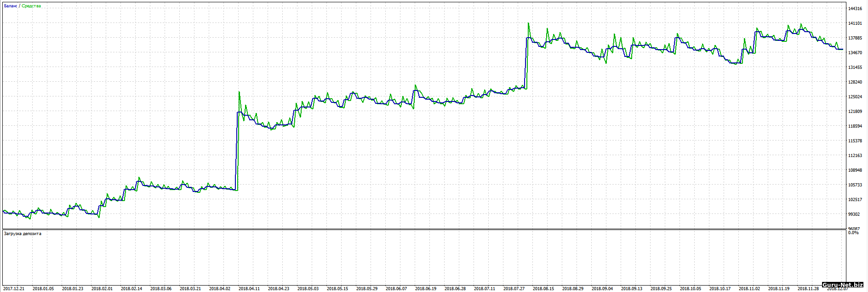This screenshot has width=868, height=292.
Task: Click the 105733 axis value
Action: 855,185
